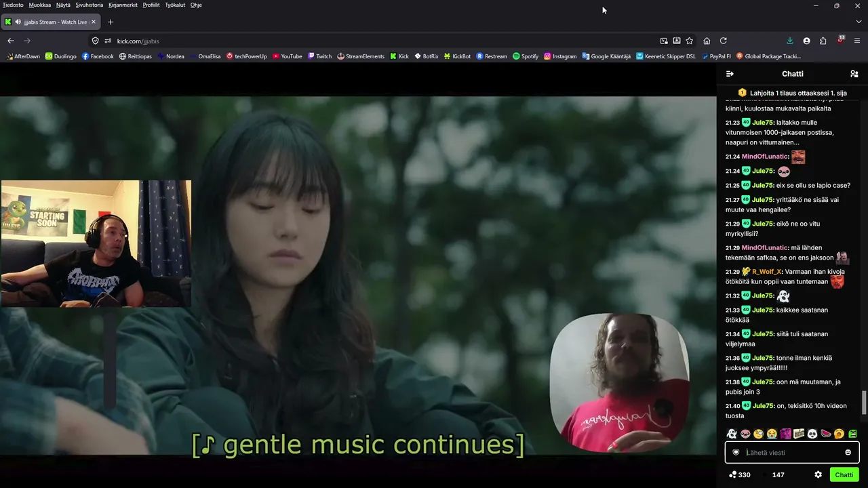This screenshot has height=488, width=868.
Task: Open the Keenetic Skipper DSL bookmark
Action: click(x=666, y=56)
